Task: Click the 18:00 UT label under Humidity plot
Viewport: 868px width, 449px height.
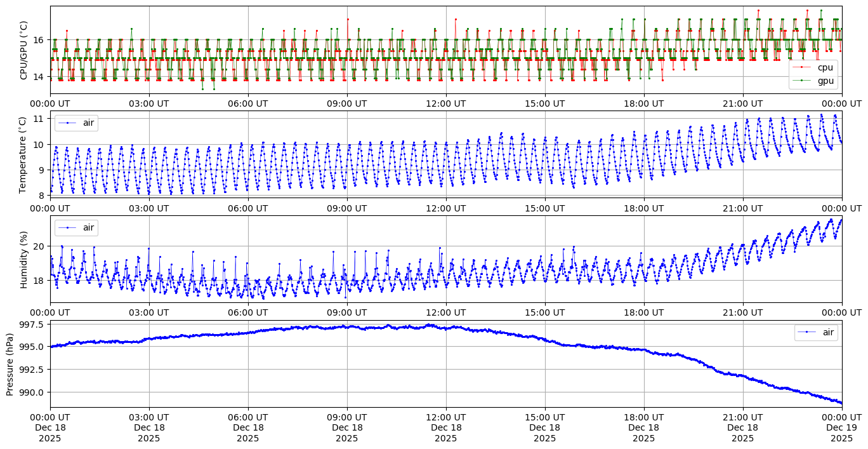Action: tap(643, 312)
